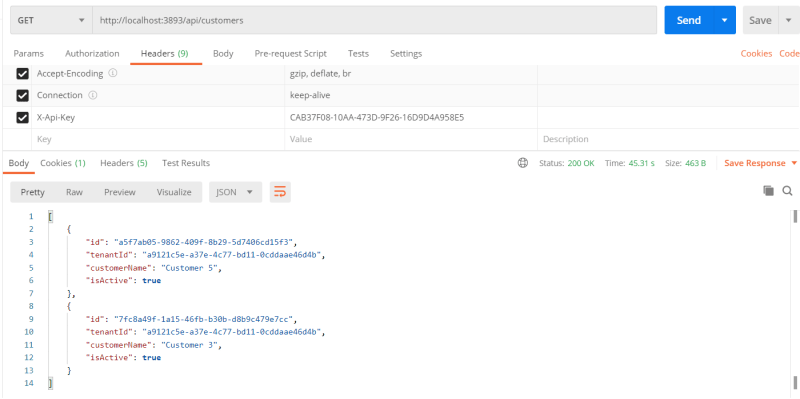Screen dimensions: 800x399
Task: Click the Save button
Action: 760,20
